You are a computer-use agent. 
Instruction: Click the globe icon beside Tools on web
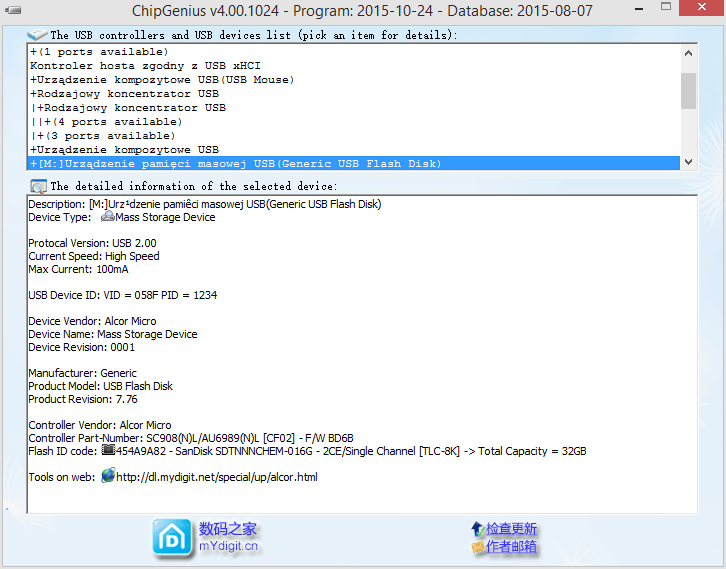coord(108,475)
